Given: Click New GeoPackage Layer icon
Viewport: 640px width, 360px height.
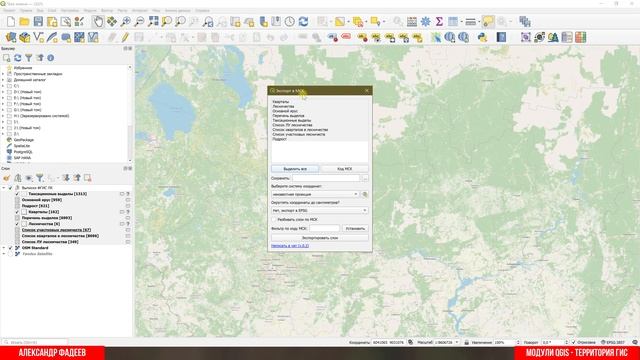Looking at the screenshot, I should click(x=24, y=38).
